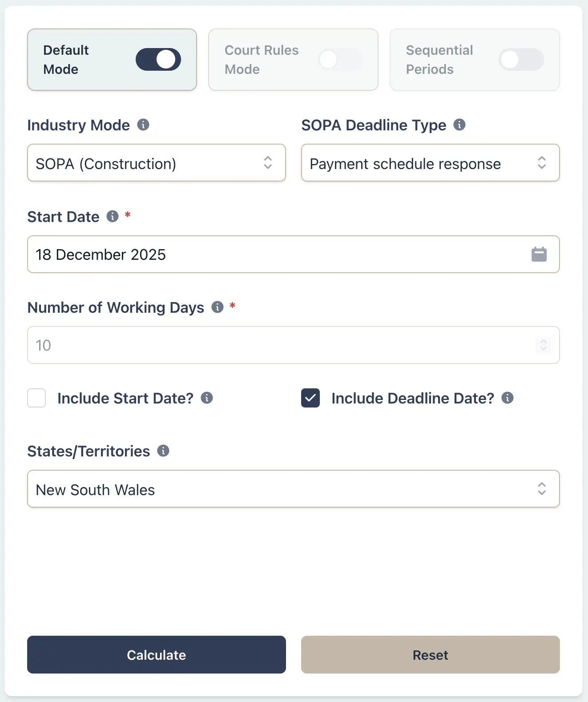
Task: Open the Industry Mode info tooltip
Action: [143, 125]
